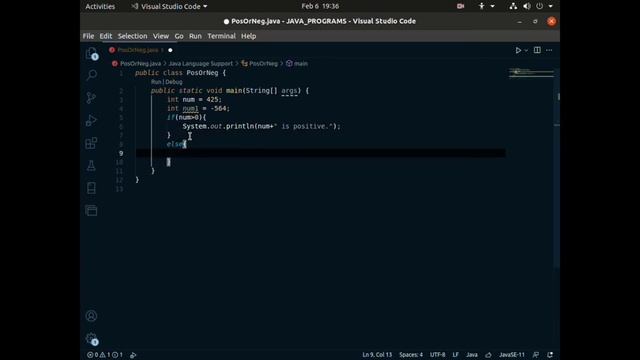Change encoding via UTF-8 indicator
Viewport: 640px width, 360px height.
(437, 355)
